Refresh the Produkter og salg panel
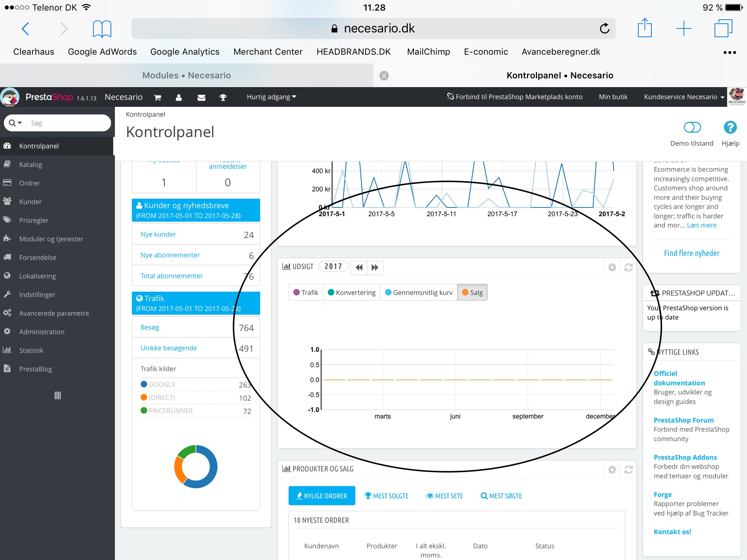The image size is (747, 560). point(628,470)
